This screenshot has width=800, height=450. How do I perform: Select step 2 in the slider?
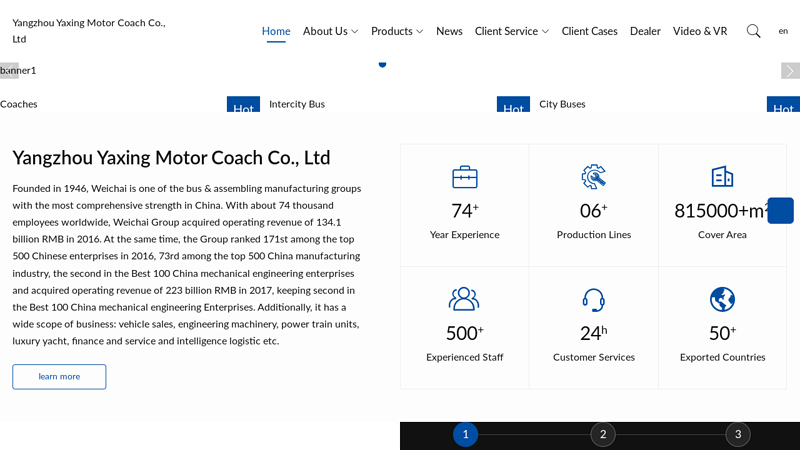[x=603, y=434]
